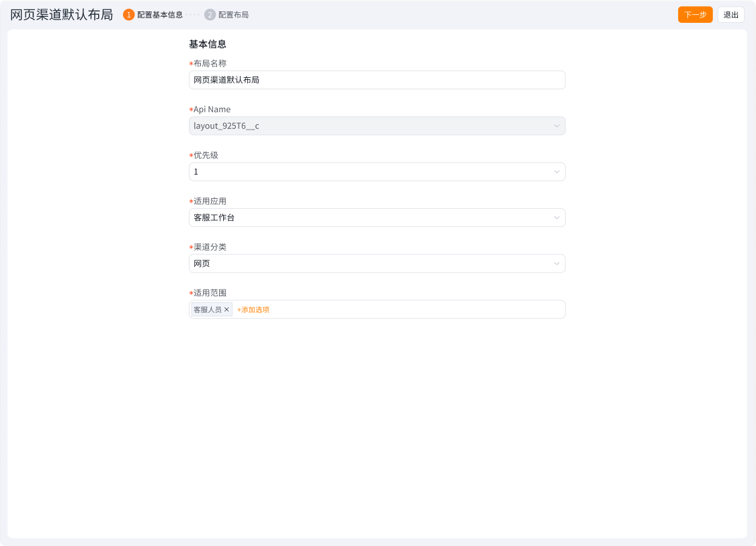Switch to the 配置布局 step label
Screen dimensions: 756x546
pyautogui.click(x=233, y=15)
